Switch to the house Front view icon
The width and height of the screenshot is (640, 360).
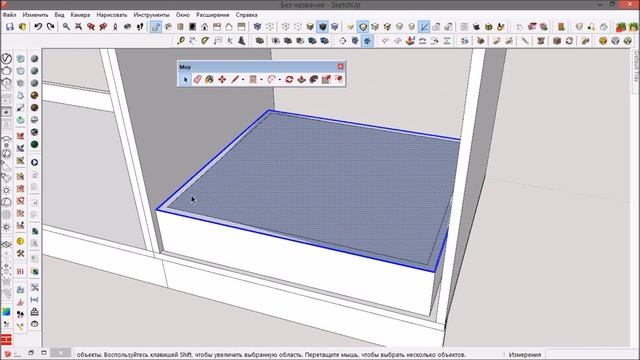204,27
